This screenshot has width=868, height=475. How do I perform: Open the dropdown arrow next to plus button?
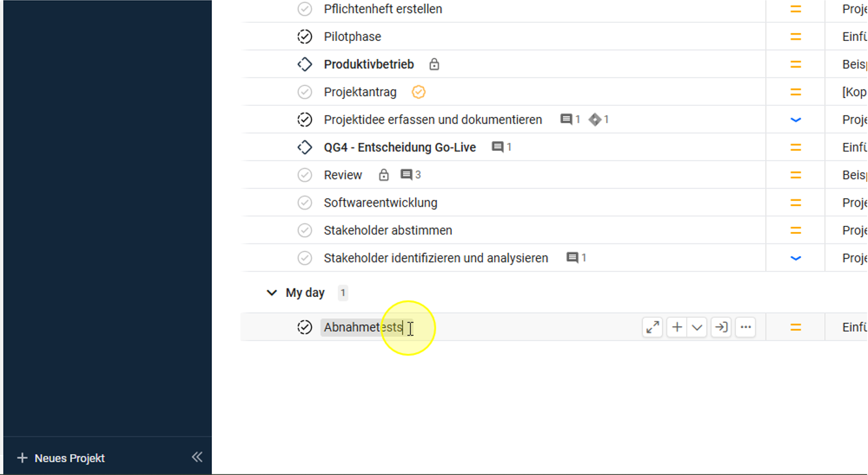click(697, 327)
